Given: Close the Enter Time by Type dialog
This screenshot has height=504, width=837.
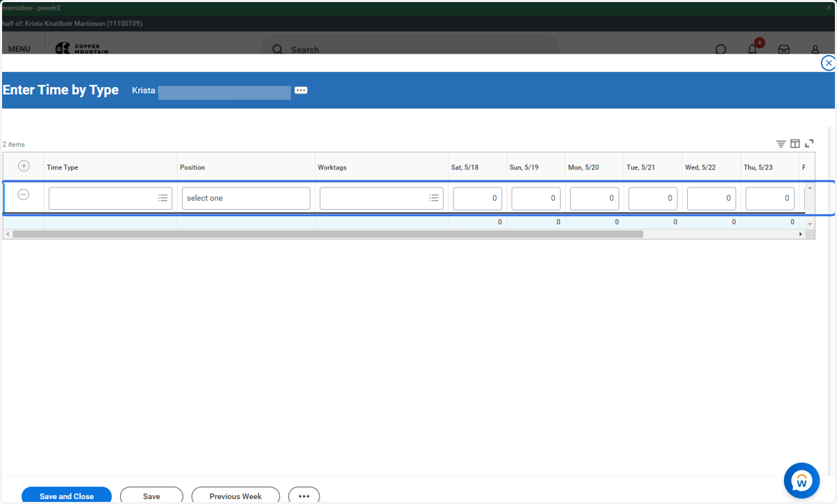Looking at the screenshot, I should [828, 63].
